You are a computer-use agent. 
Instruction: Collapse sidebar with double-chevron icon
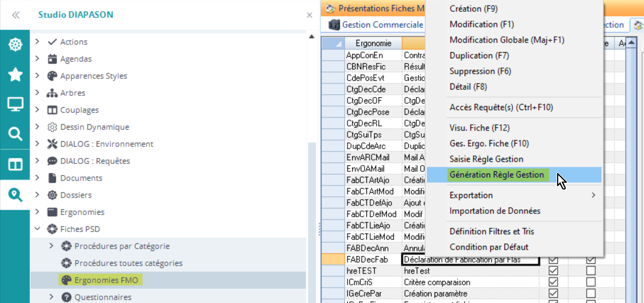click(16, 15)
